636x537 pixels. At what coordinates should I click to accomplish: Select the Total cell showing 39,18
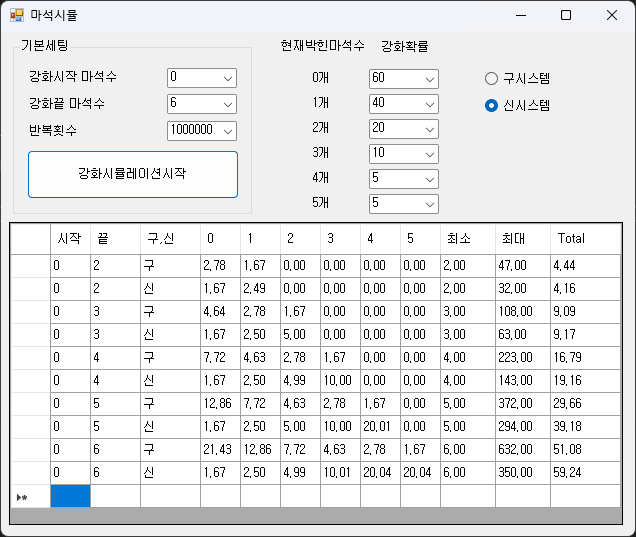click(585, 427)
